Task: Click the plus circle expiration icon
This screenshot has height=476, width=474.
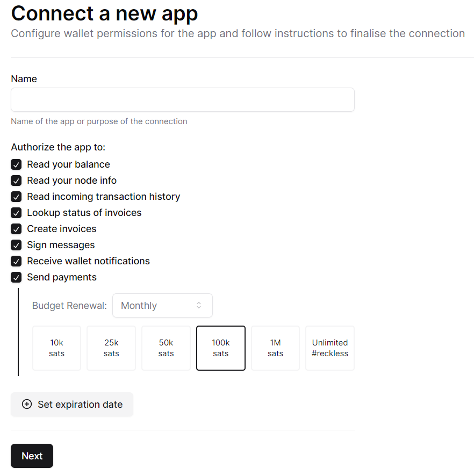Action: tap(27, 405)
